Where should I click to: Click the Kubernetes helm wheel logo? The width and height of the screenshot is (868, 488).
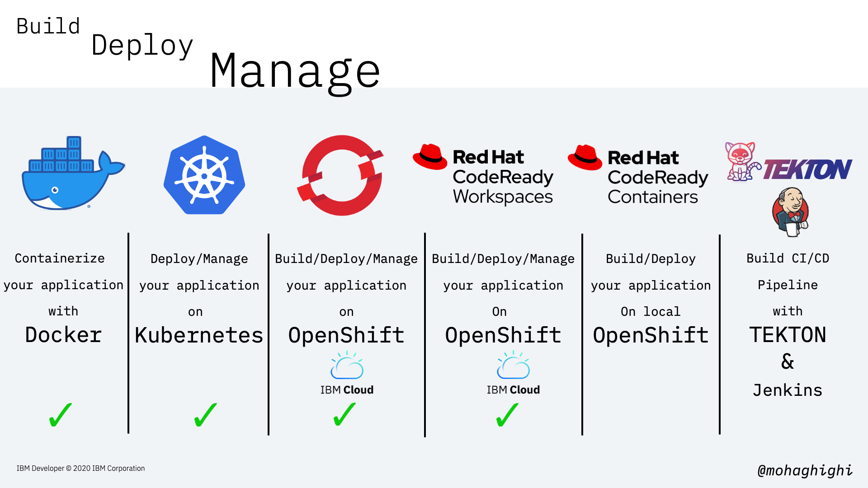tap(204, 175)
